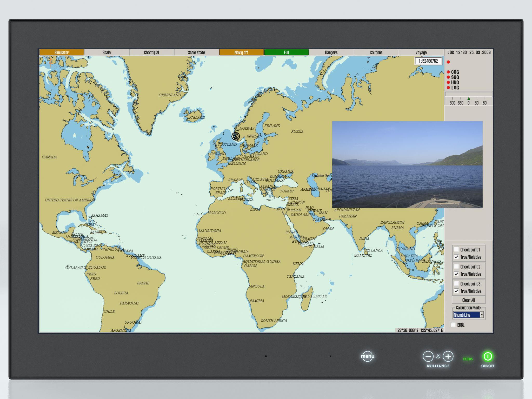The height and width of the screenshot is (399, 532).
Task: Open the Voyage menu
Action: click(421, 52)
